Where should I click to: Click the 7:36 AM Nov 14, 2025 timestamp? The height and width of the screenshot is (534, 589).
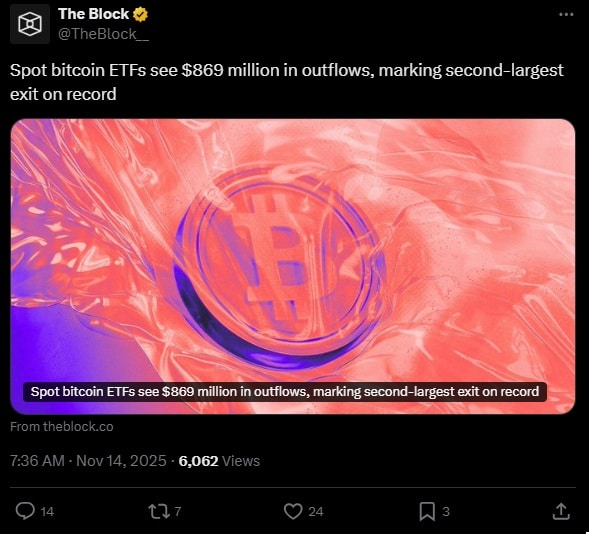point(88,461)
